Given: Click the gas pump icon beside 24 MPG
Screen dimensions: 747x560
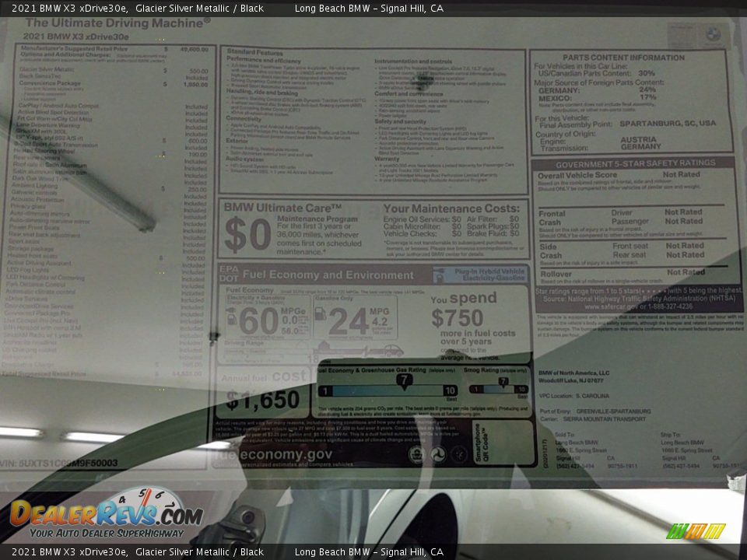Looking at the screenshot, I should [x=321, y=315].
